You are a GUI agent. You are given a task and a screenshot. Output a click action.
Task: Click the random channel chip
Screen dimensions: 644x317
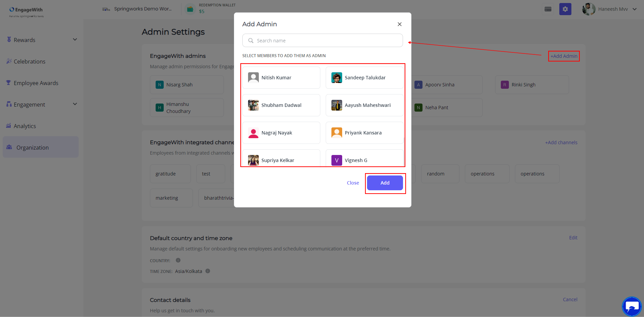tap(440, 174)
